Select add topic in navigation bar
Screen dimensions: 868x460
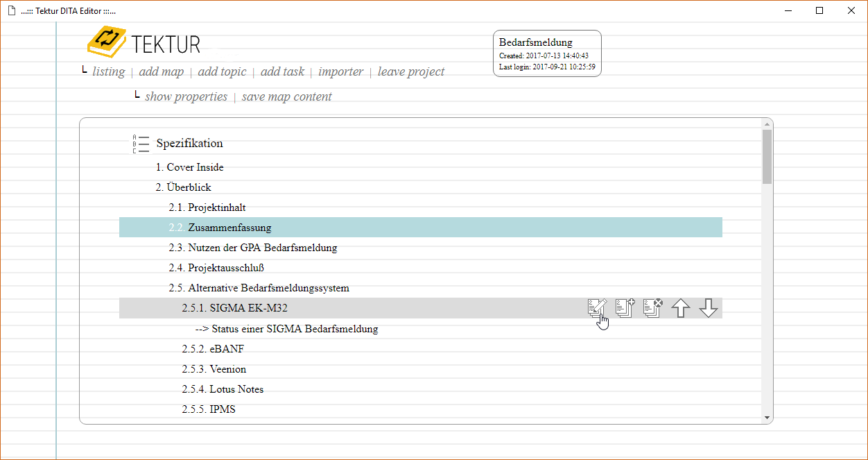[222, 71]
